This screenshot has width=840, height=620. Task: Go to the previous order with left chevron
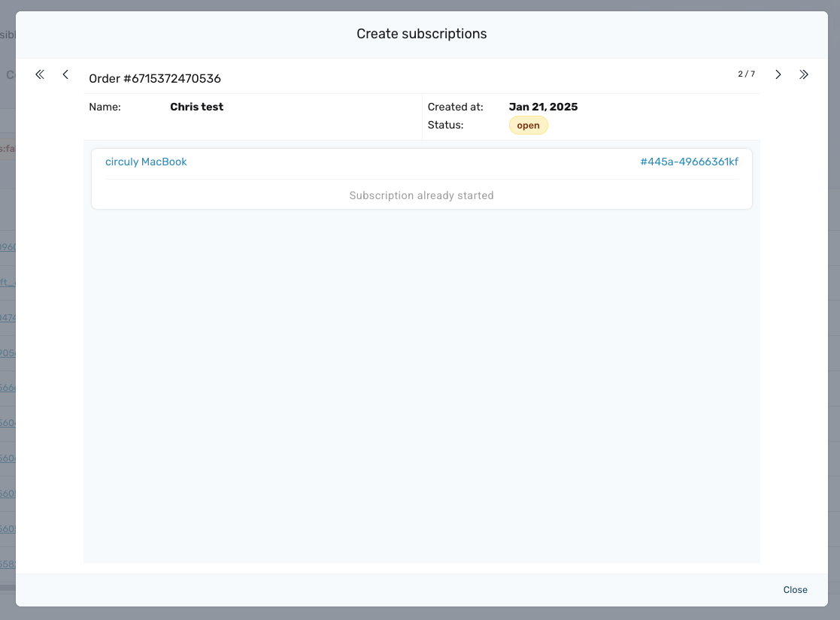coord(65,74)
